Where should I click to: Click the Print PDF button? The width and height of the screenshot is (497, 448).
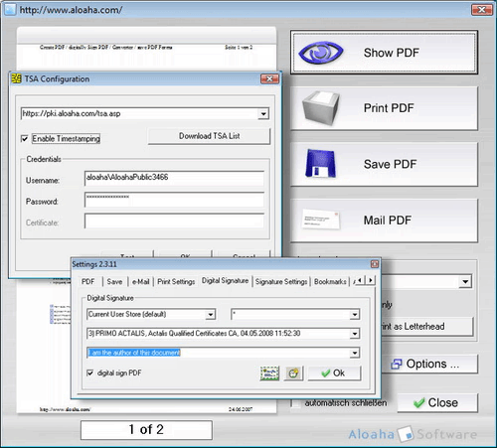click(x=384, y=108)
